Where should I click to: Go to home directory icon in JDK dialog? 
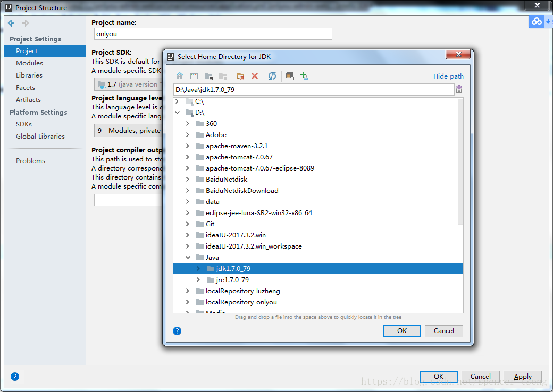(180, 76)
